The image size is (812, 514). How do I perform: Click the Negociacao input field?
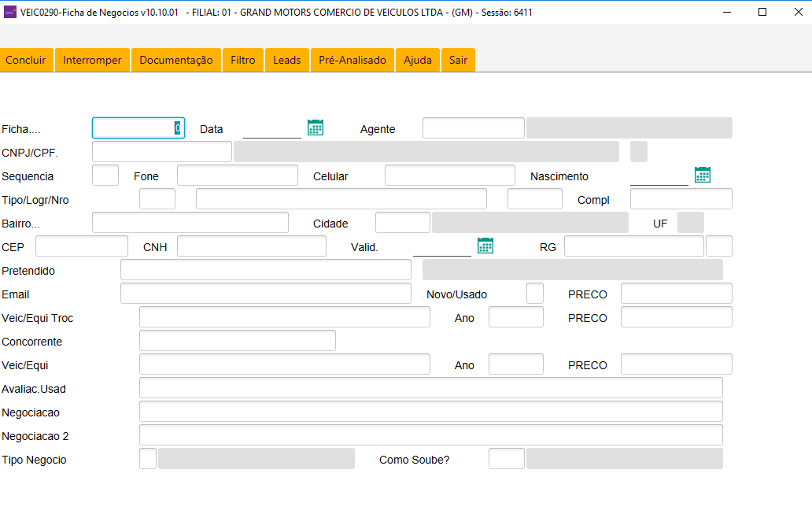(x=431, y=412)
